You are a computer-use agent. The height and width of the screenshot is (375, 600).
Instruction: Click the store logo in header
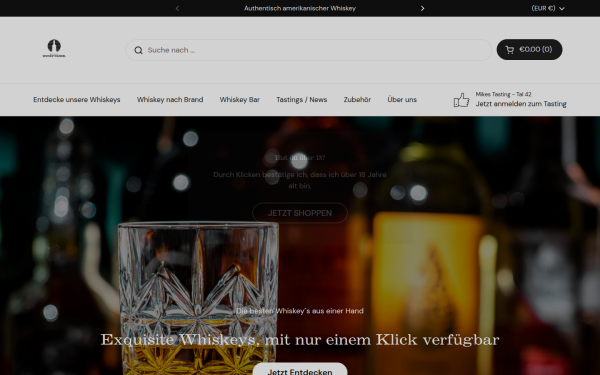pyautogui.click(x=54, y=49)
